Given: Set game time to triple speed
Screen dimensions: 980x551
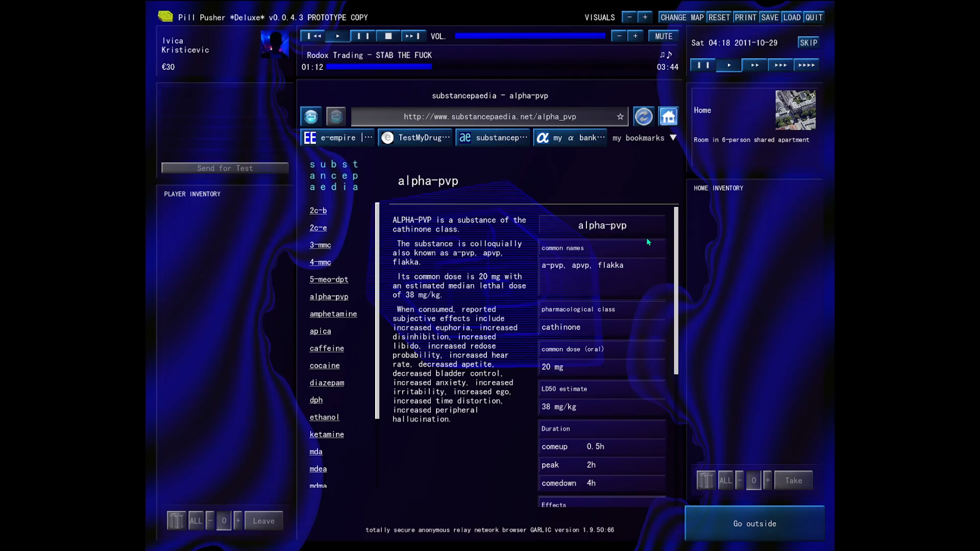Looking at the screenshot, I should [x=780, y=65].
